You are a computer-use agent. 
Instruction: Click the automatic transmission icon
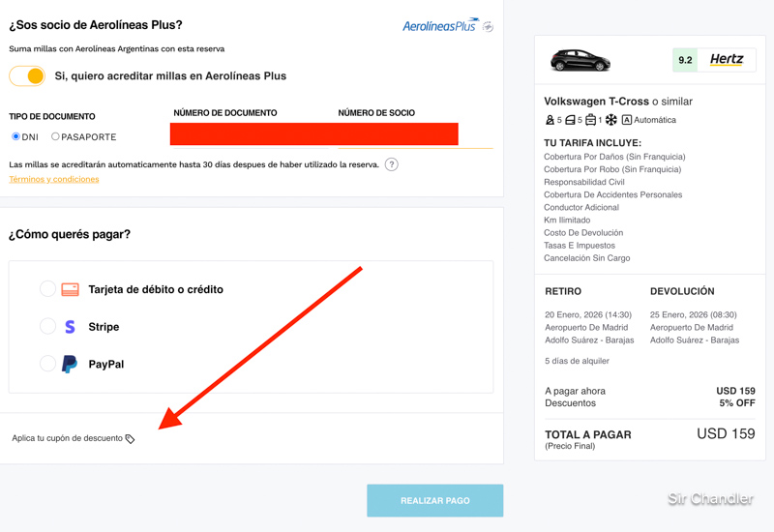[627, 120]
